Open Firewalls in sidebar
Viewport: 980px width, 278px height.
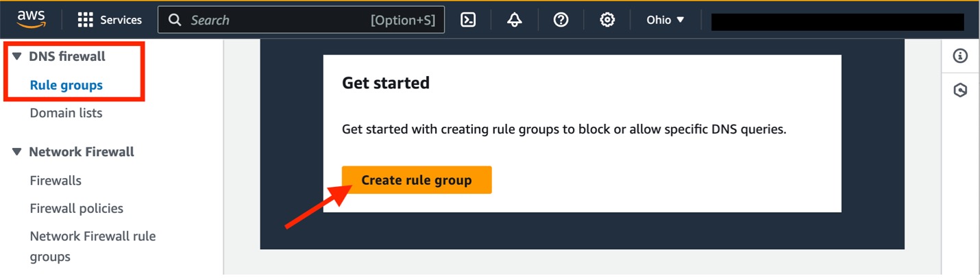point(56,181)
